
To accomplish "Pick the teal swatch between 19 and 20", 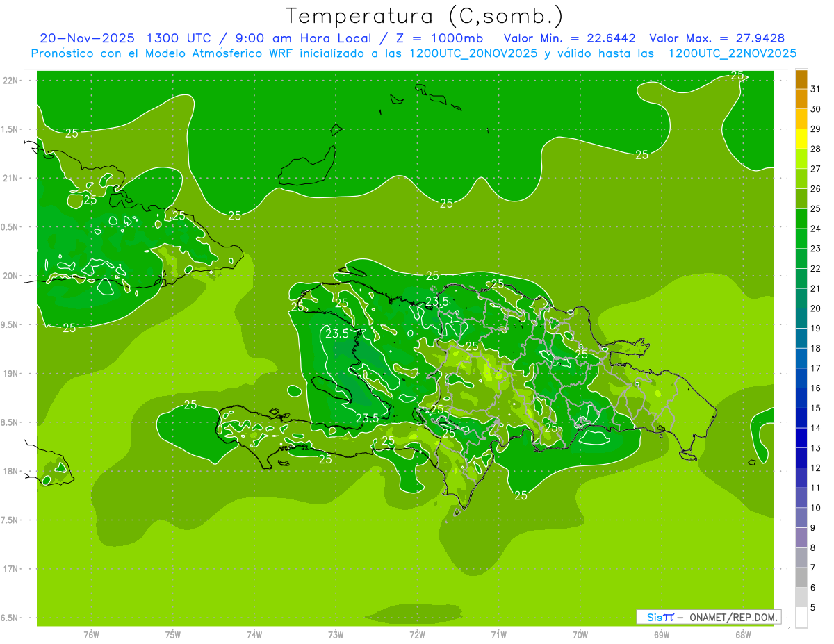I will tap(801, 318).
